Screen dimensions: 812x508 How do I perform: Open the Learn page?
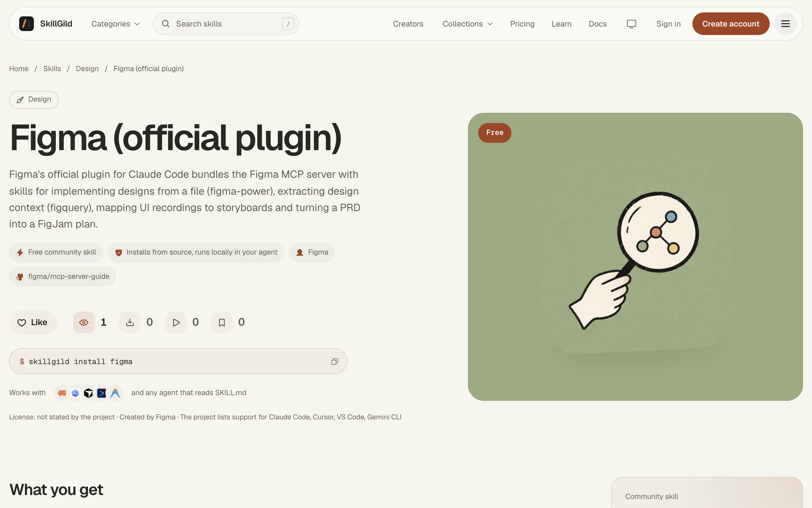point(561,24)
